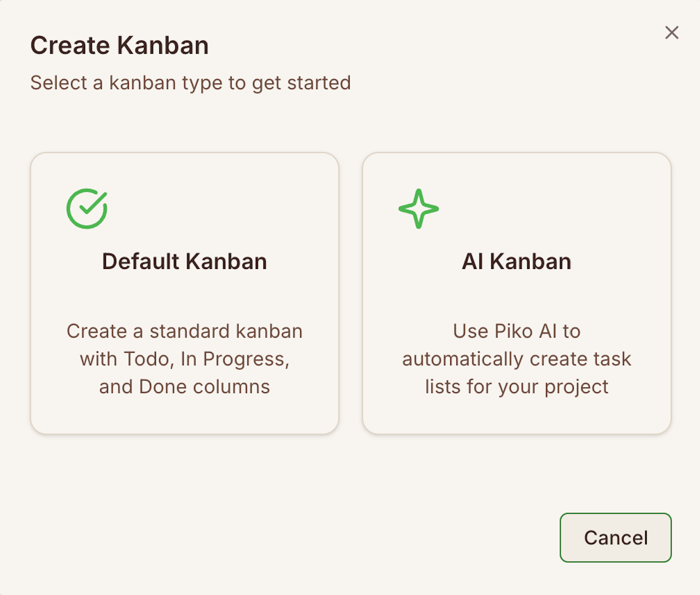
Task: Click the subtitle under Create Kanban
Action: [x=191, y=82]
